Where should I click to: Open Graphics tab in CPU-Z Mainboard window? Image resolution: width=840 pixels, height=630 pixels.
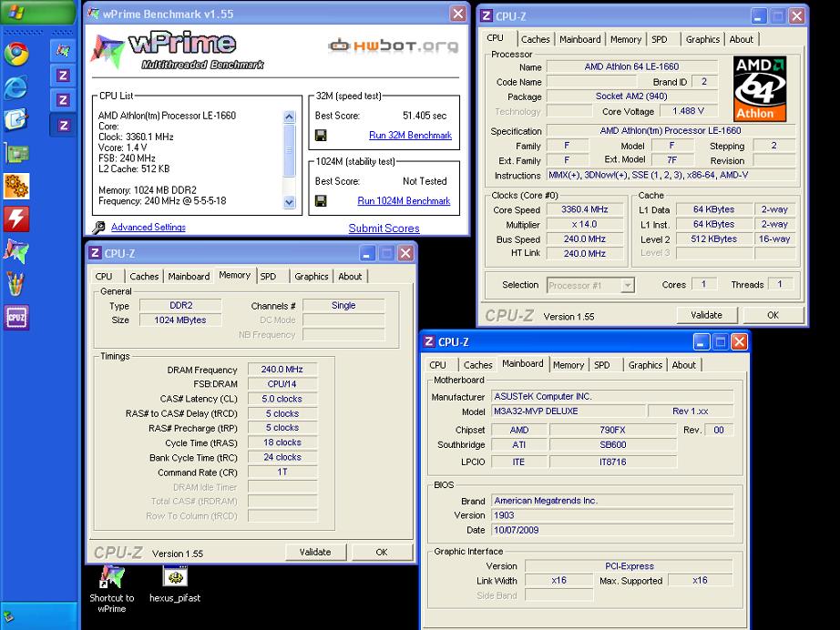(646, 365)
